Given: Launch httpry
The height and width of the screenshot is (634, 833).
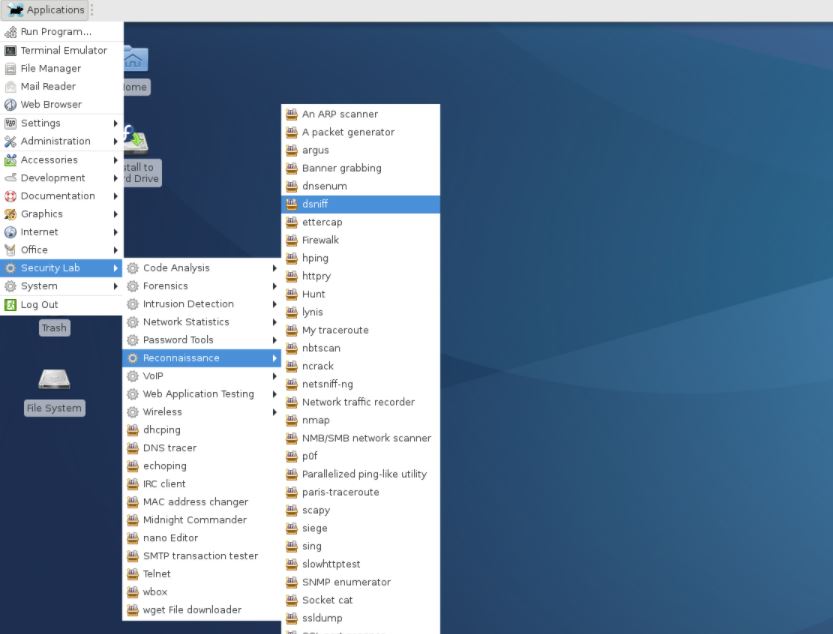Looking at the screenshot, I should coord(361,276).
